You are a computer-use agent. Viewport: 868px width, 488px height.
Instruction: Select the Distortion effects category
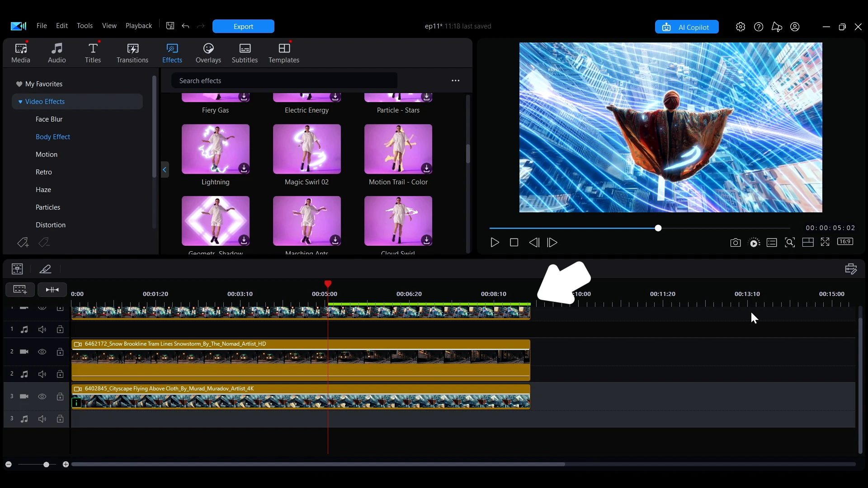pos(51,225)
